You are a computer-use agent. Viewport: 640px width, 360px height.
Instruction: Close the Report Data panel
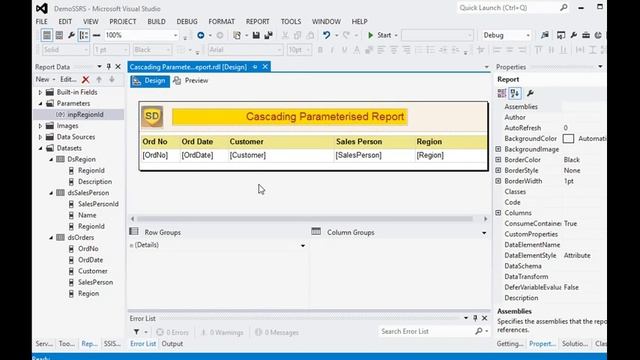118,67
